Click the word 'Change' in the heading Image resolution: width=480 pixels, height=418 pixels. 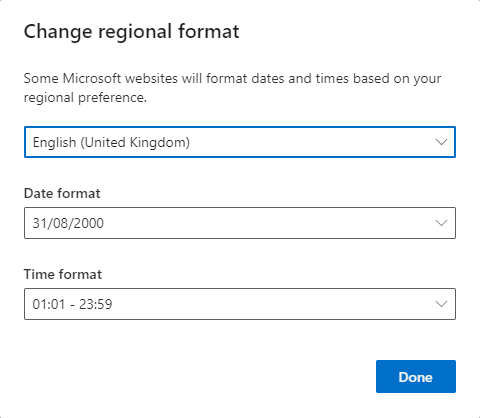[58, 32]
